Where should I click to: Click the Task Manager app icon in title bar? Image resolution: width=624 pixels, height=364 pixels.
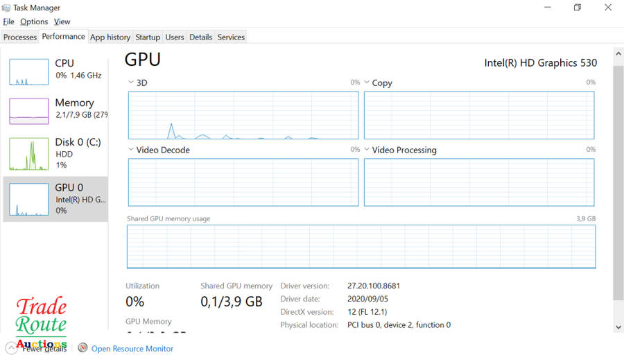point(7,7)
